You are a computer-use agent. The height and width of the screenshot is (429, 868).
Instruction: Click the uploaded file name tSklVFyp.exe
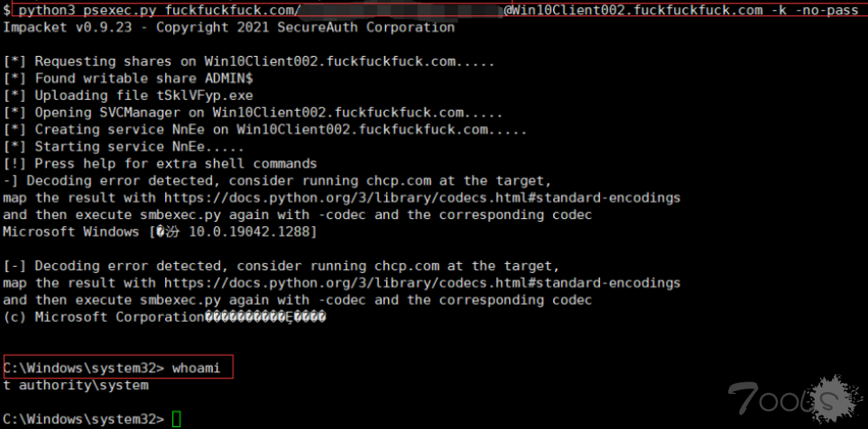205,96
